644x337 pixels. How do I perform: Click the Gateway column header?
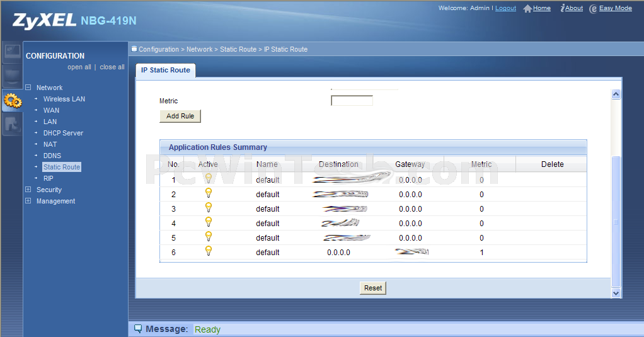[x=410, y=164]
